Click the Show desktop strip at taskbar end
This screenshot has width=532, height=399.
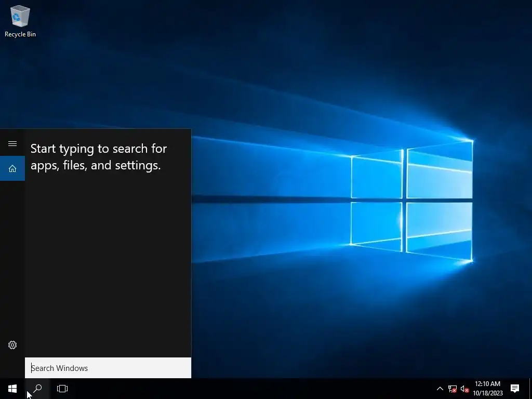pyautogui.click(x=530, y=389)
